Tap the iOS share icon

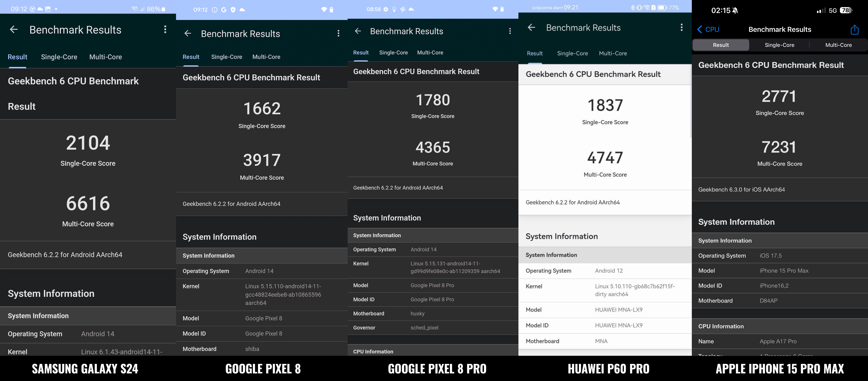(854, 30)
